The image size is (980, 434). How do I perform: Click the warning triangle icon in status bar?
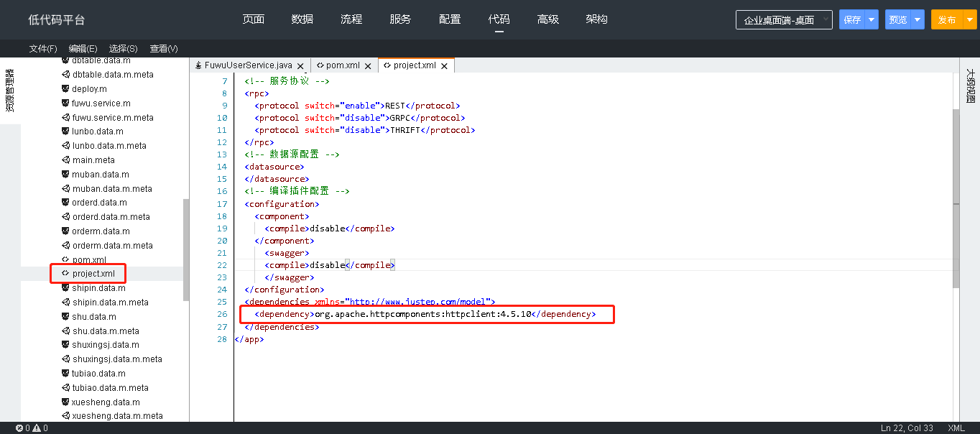tap(37, 428)
